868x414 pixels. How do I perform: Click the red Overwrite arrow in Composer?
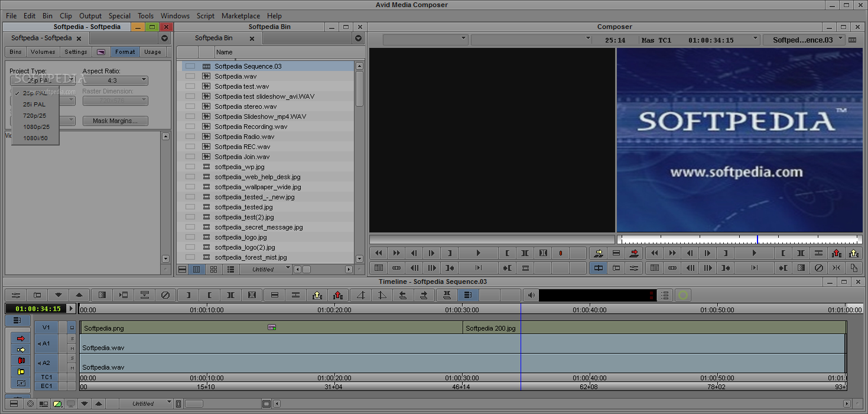[635, 253]
